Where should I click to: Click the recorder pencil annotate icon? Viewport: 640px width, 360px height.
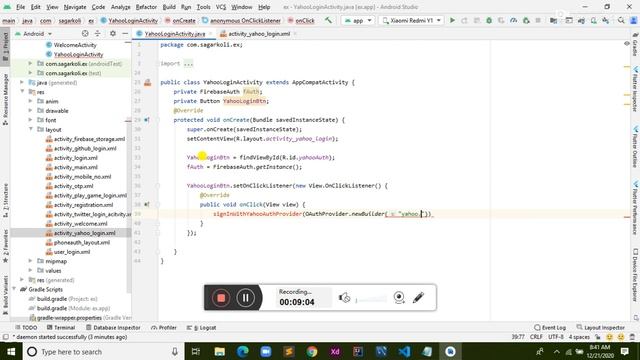[418, 298]
